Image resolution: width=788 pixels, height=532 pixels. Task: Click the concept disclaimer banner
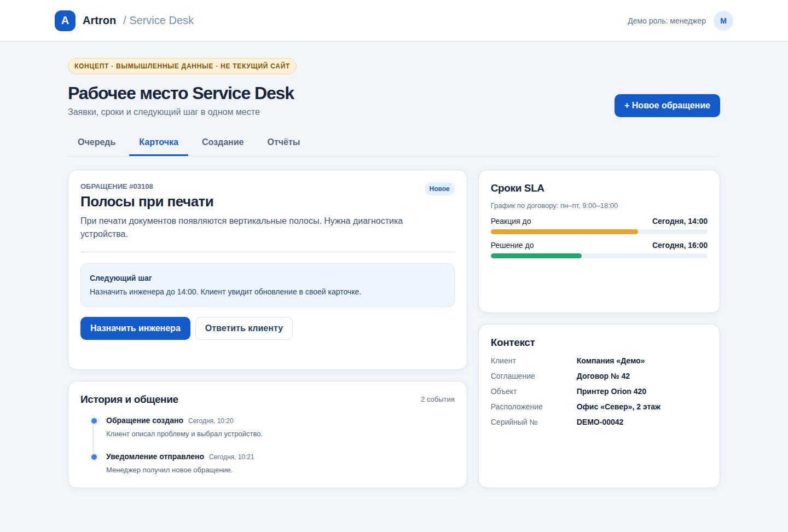tap(182, 66)
